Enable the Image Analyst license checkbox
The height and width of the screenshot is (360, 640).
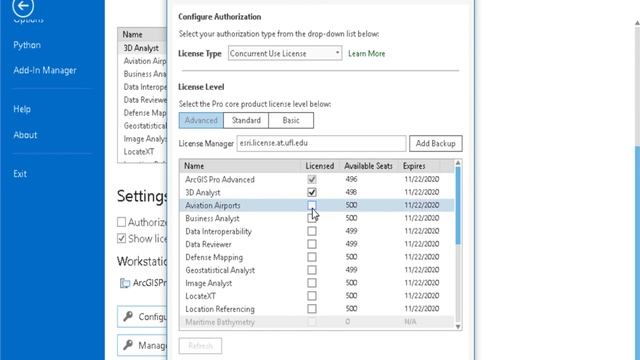pyautogui.click(x=312, y=283)
